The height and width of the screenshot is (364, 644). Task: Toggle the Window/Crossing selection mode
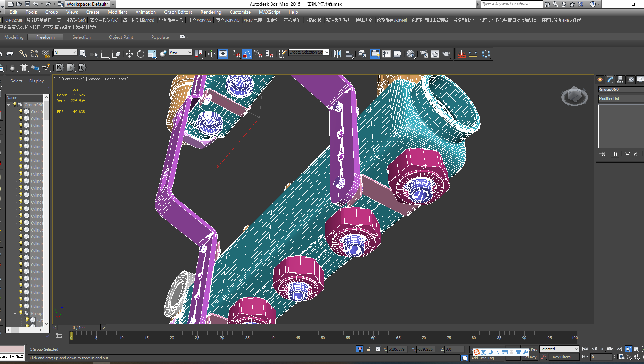pos(116,54)
